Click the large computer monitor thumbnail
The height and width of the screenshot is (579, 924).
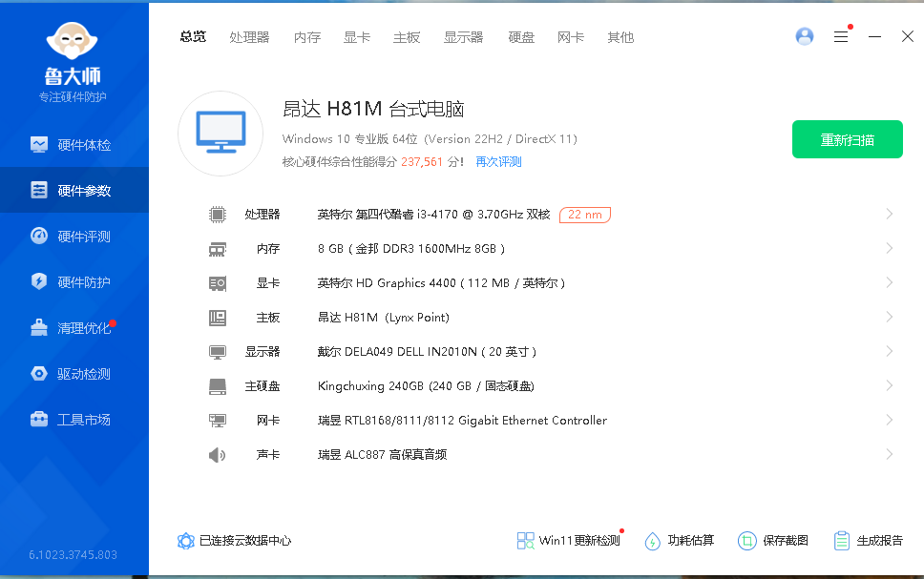[220, 134]
